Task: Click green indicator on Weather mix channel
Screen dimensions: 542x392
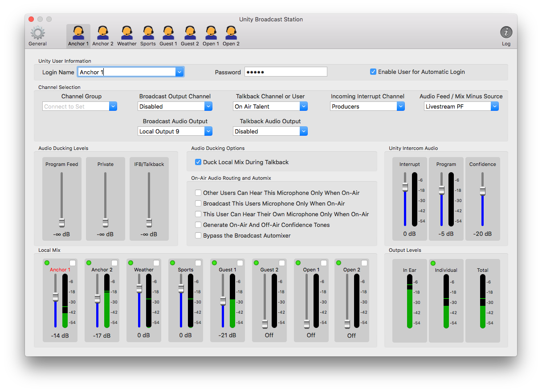Action: click(130, 263)
